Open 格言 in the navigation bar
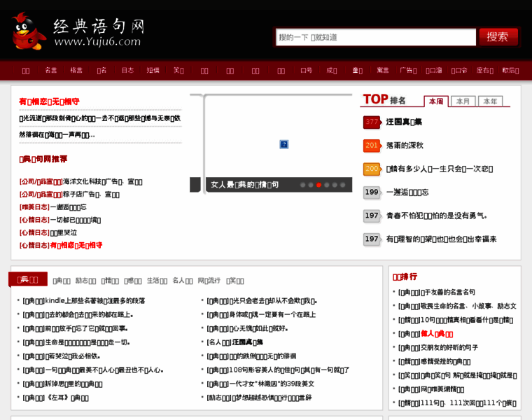Screen dimensions: 532x420 click(x=76, y=70)
